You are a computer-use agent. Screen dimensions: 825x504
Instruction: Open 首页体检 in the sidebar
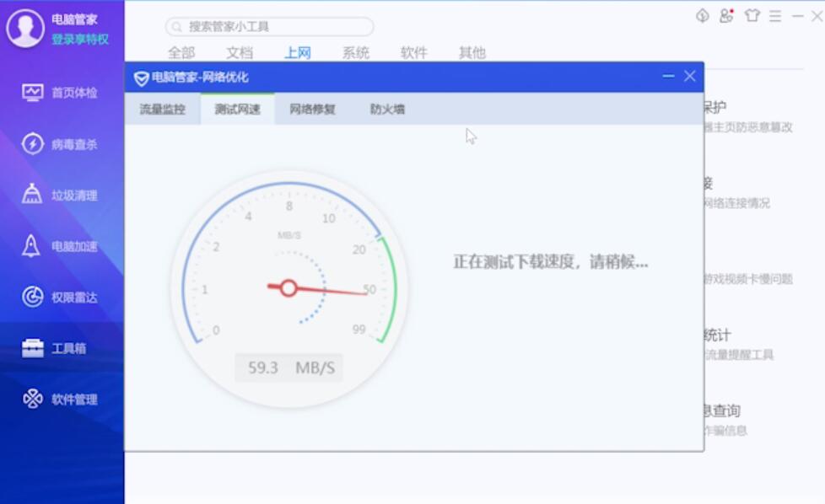(x=59, y=93)
